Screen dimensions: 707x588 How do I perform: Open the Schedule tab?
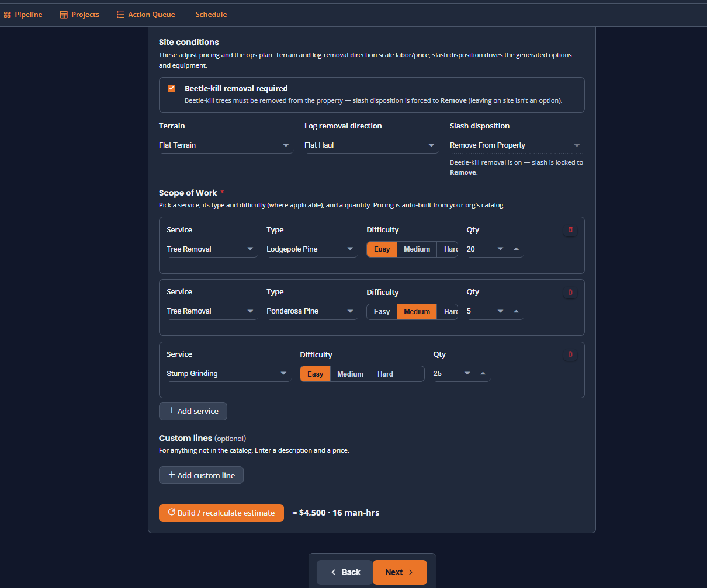(x=211, y=15)
